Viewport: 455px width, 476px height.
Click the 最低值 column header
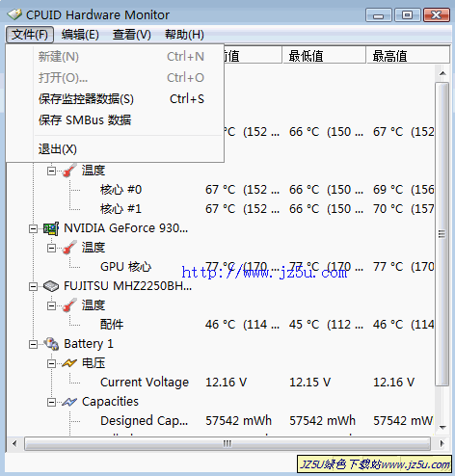click(324, 56)
